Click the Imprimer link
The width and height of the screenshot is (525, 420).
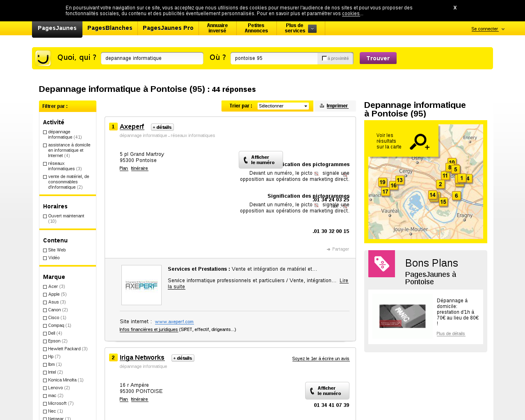click(x=338, y=106)
